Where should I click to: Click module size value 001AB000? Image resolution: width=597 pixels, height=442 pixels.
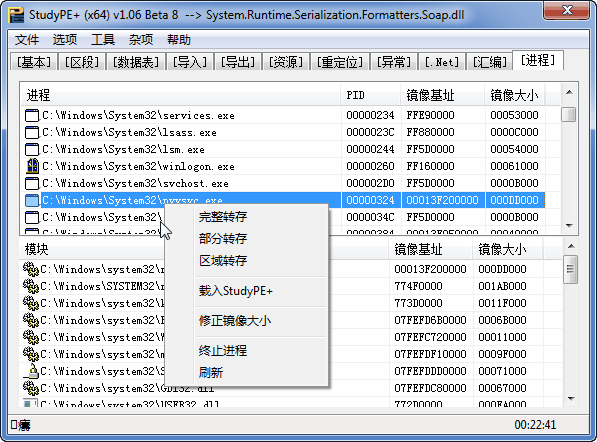[503, 286]
